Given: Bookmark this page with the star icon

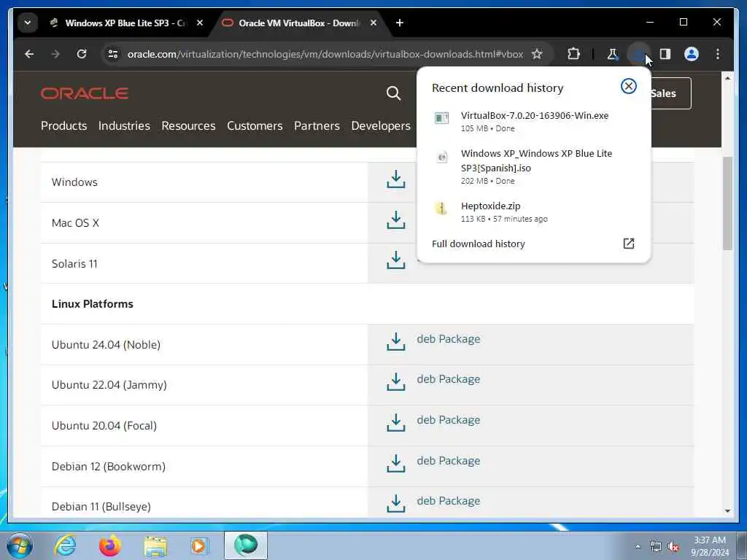Looking at the screenshot, I should pos(537,54).
